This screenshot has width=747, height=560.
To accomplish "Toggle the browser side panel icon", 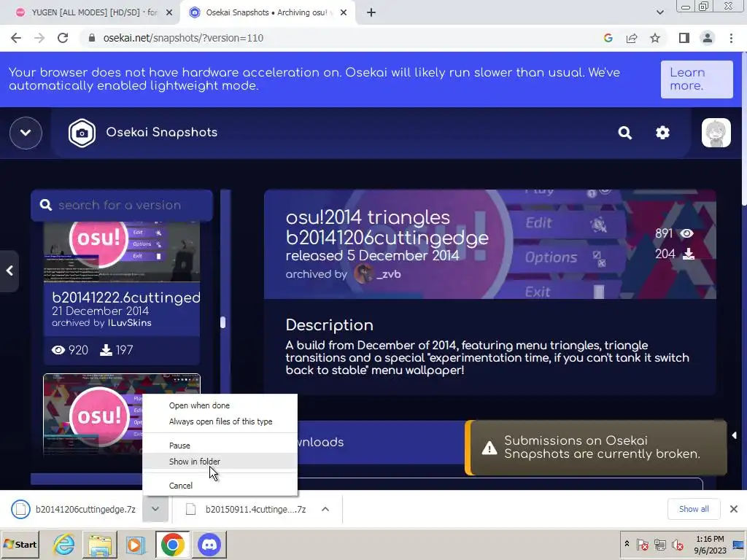I will [x=684, y=38].
